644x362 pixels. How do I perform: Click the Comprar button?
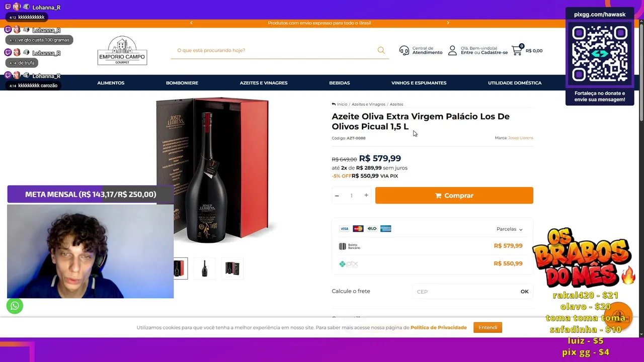pyautogui.click(x=454, y=196)
